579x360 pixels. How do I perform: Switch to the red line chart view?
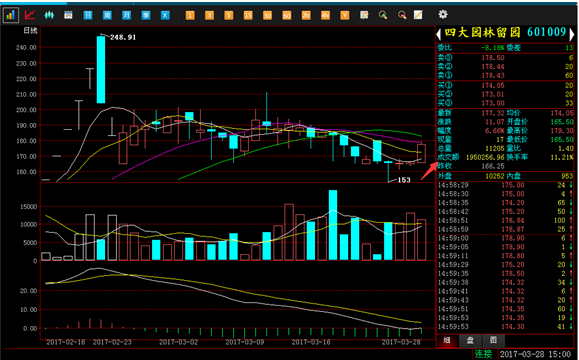click(x=30, y=15)
